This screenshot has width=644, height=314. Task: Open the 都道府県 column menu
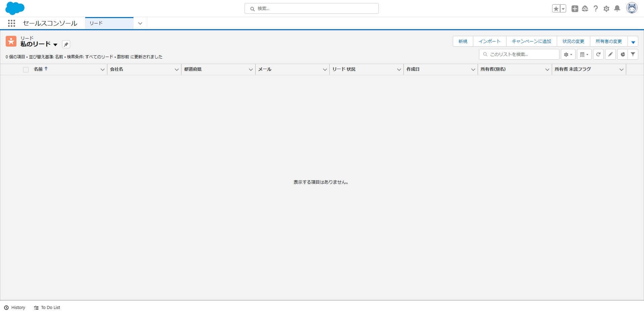point(251,70)
